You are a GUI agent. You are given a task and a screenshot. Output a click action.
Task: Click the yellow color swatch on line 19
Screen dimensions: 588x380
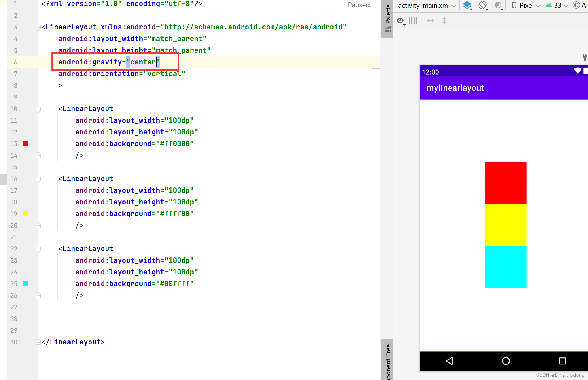point(25,214)
